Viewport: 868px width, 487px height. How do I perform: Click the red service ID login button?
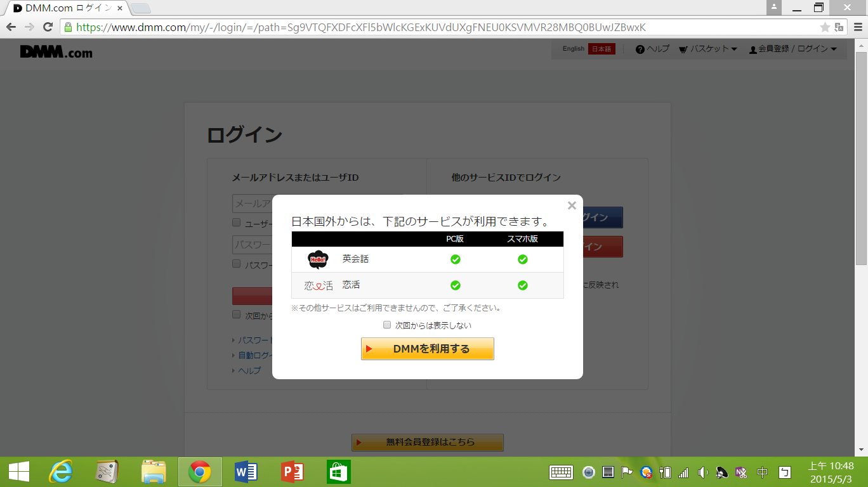tap(603, 247)
